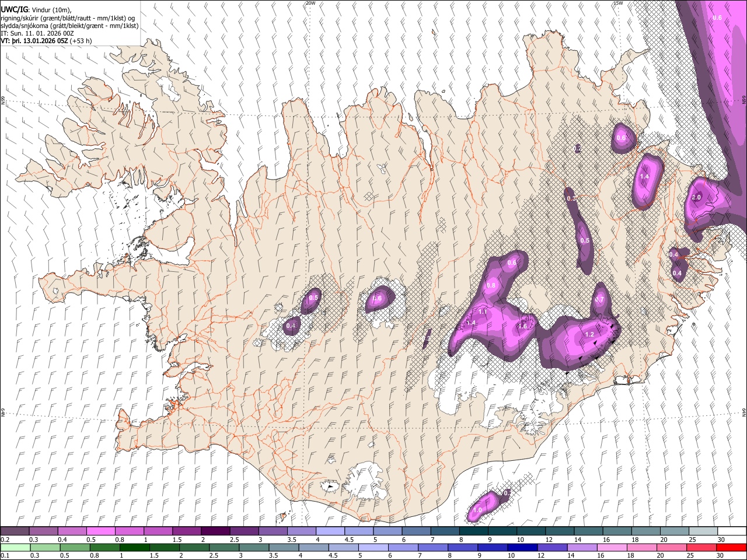This screenshot has height=560, width=747.
Task: Pick the 16 light pink swatch, lower legend
Action: click(x=612, y=547)
